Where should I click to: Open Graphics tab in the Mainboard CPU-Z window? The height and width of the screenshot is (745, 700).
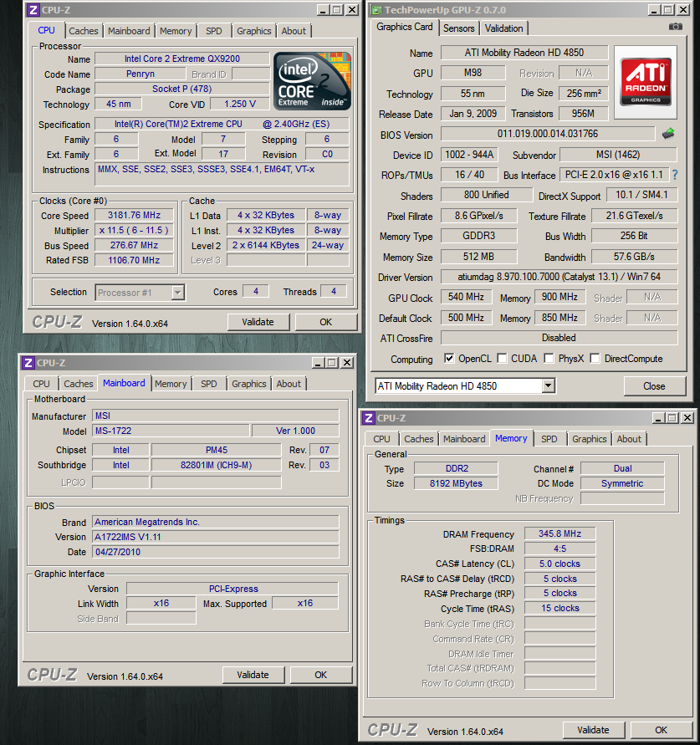pyautogui.click(x=249, y=384)
